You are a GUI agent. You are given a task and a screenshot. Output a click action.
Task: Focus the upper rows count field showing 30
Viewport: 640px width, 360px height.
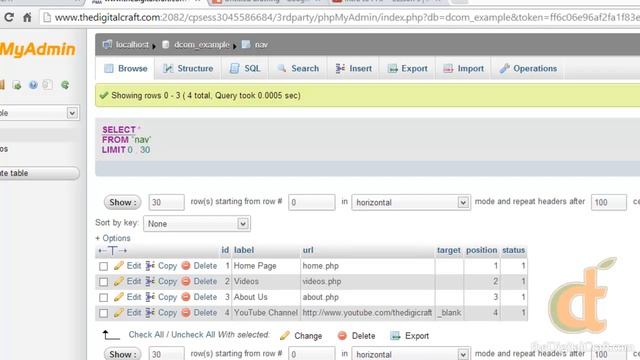pyautogui.click(x=167, y=202)
